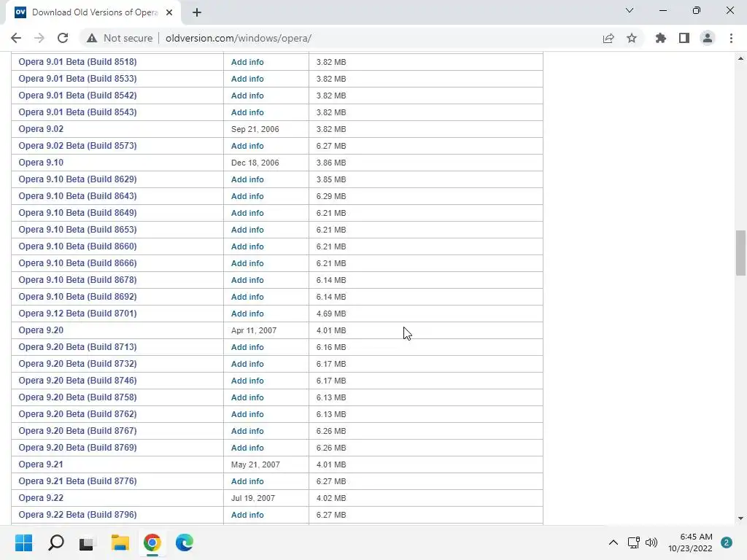
Task: Open network status tray icon
Action: (x=633, y=542)
